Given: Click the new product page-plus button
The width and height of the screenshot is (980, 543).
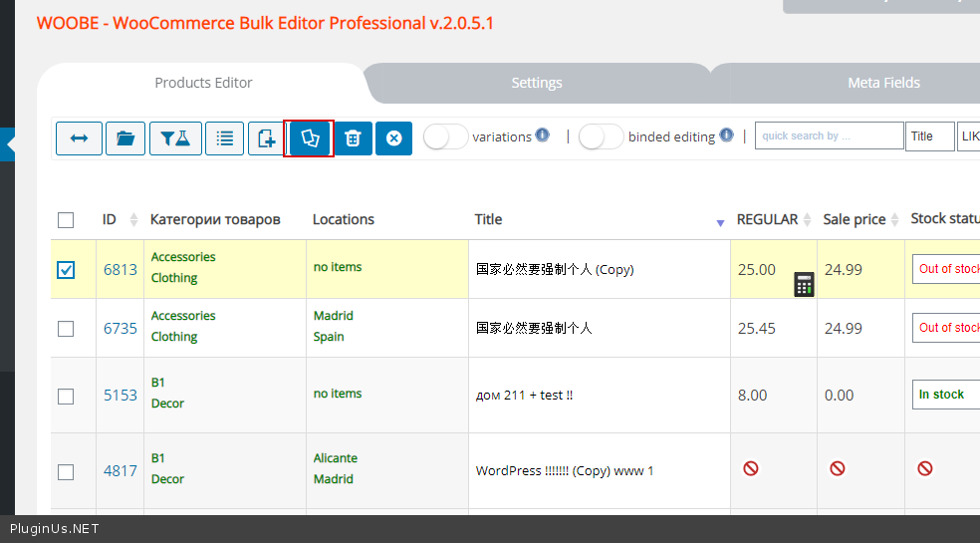Looking at the screenshot, I should click(x=266, y=138).
